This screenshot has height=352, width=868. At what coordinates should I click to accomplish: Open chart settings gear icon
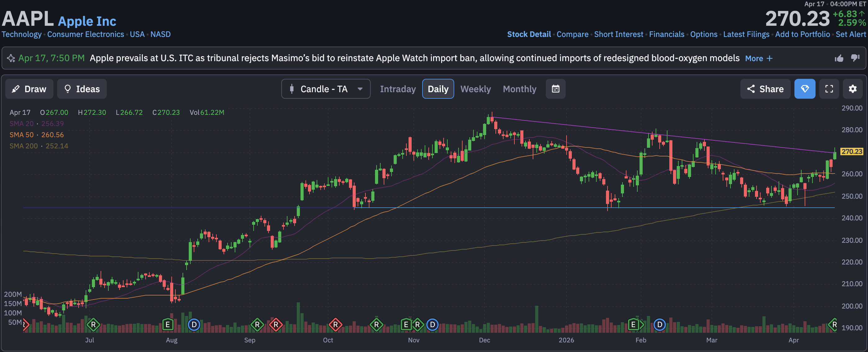click(x=852, y=89)
